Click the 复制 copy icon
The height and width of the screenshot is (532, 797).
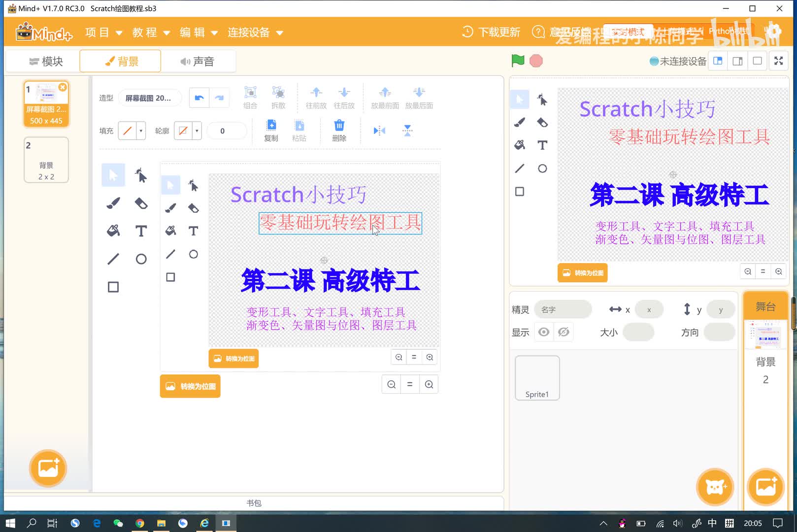271,130
